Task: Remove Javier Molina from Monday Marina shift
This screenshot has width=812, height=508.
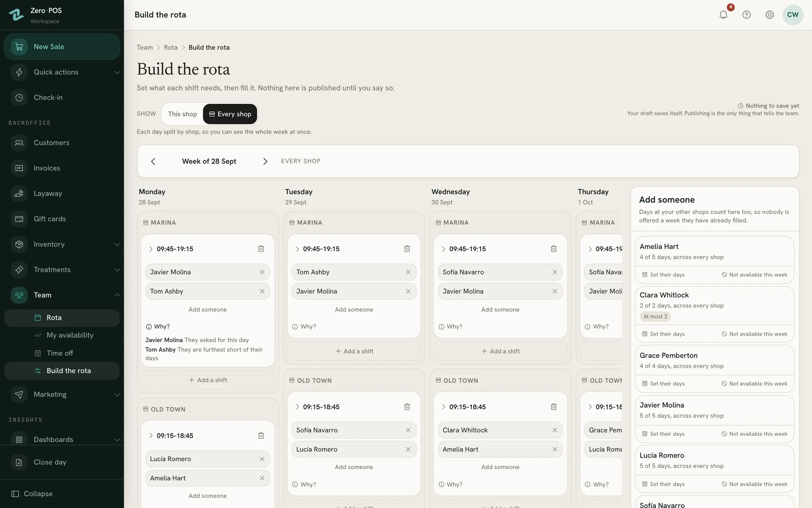Action: [x=262, y=272]
